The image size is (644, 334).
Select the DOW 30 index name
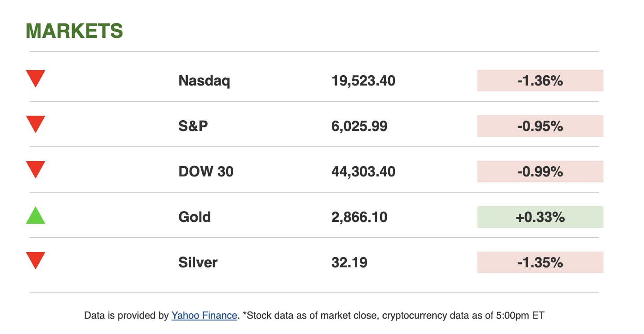[x=206, y=172]
